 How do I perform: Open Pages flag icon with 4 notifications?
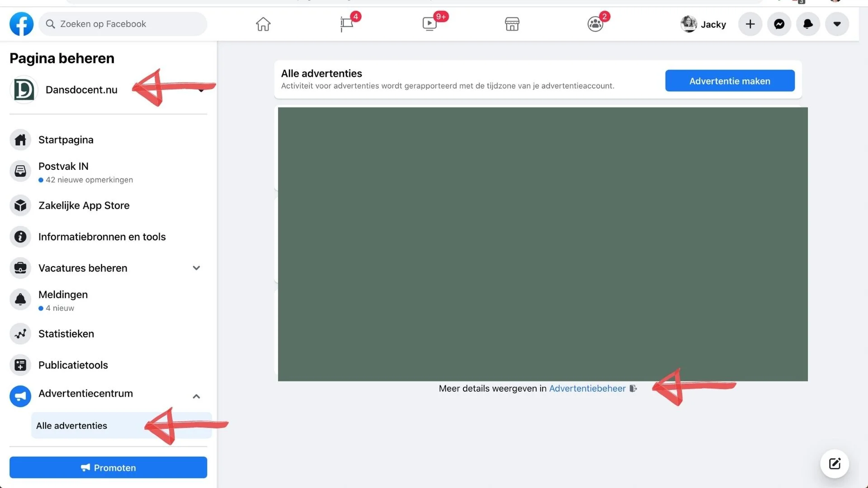[x=347, y=24]
